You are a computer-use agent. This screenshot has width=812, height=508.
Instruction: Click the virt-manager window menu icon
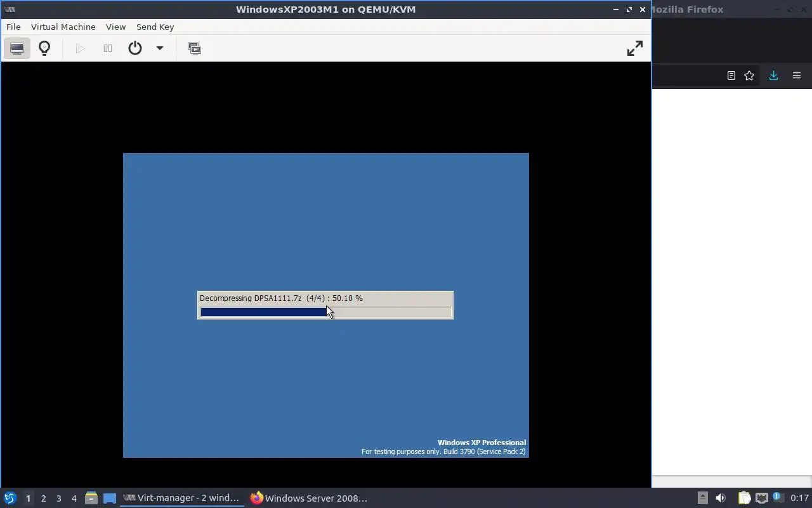(x=10, y=10)
